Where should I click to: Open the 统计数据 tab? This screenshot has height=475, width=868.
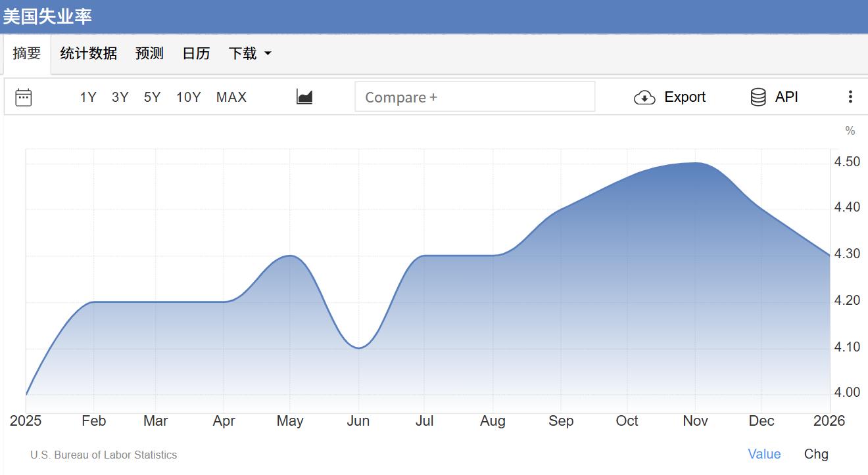click(89, 54)
